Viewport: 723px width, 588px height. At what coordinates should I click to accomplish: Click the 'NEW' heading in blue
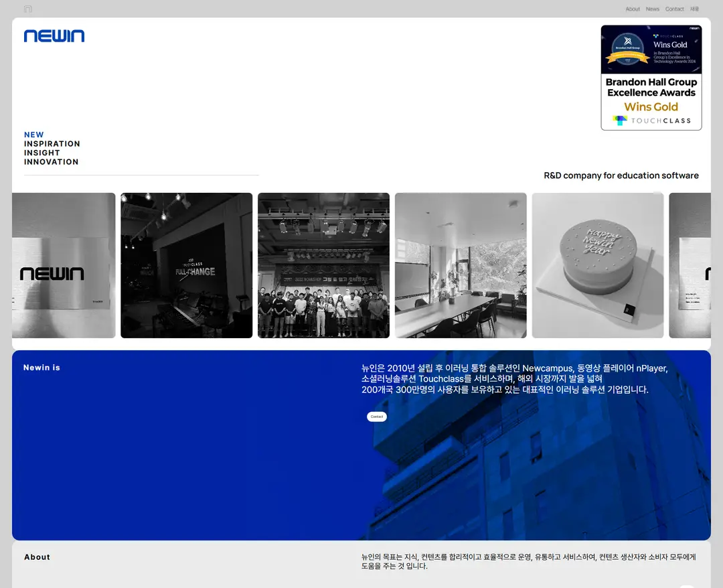pos(34,135)
